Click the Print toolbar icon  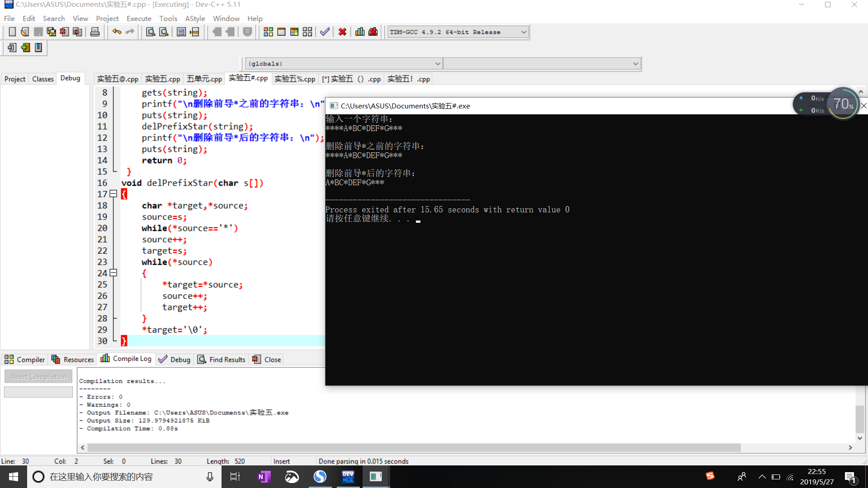point(95,32)
